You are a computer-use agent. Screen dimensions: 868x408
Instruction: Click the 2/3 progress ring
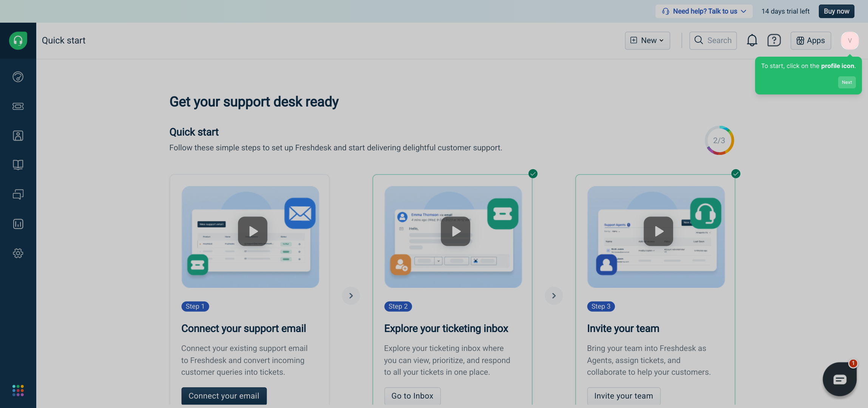[719, 141]
